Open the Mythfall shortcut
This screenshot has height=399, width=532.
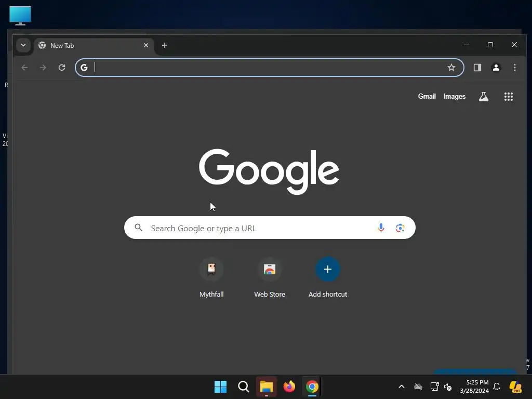[211, 277]
